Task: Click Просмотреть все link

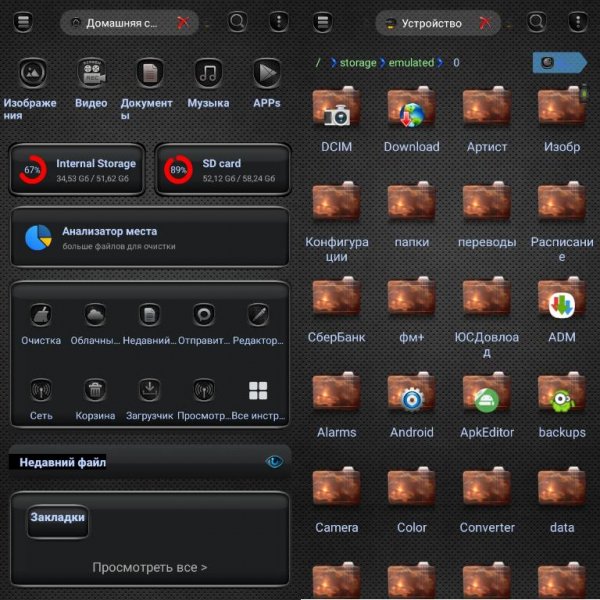Action: pyautogui.click(x=150, y=567)
